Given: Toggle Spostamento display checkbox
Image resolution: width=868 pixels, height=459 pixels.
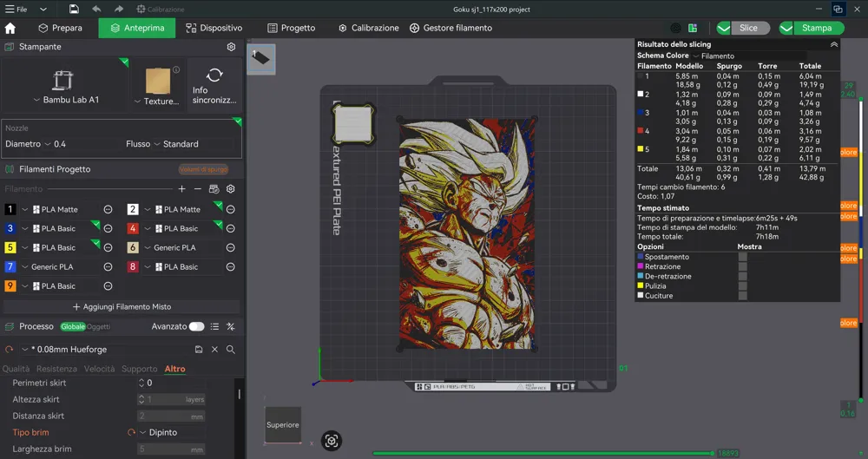Looking at the screenshot, I should [x=742, y=257].
